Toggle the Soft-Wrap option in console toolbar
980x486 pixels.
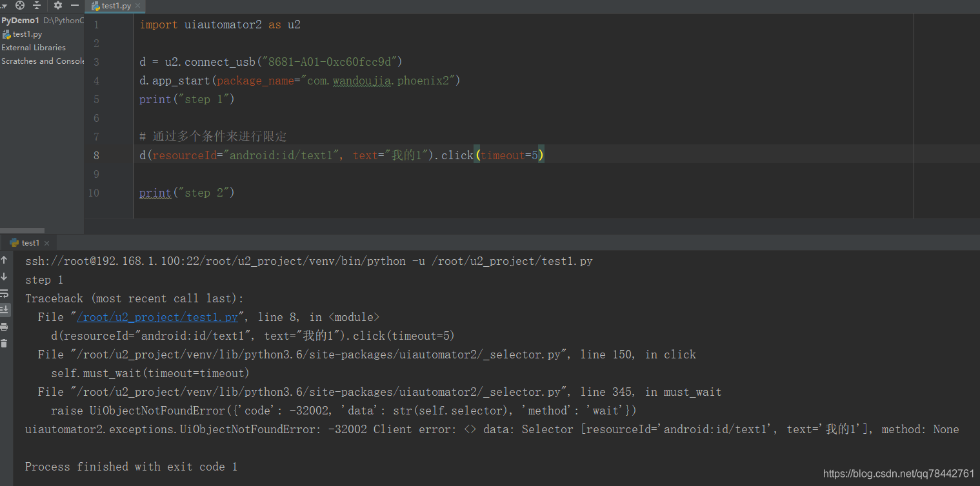pyautogui.click(x=5, y=293)
